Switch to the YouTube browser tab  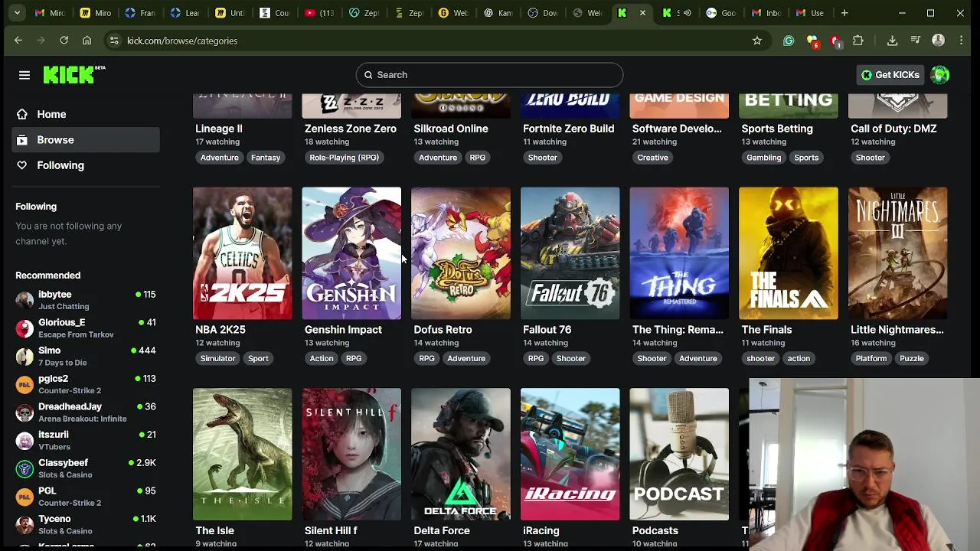pyautogui.click(x=319, y=13)
